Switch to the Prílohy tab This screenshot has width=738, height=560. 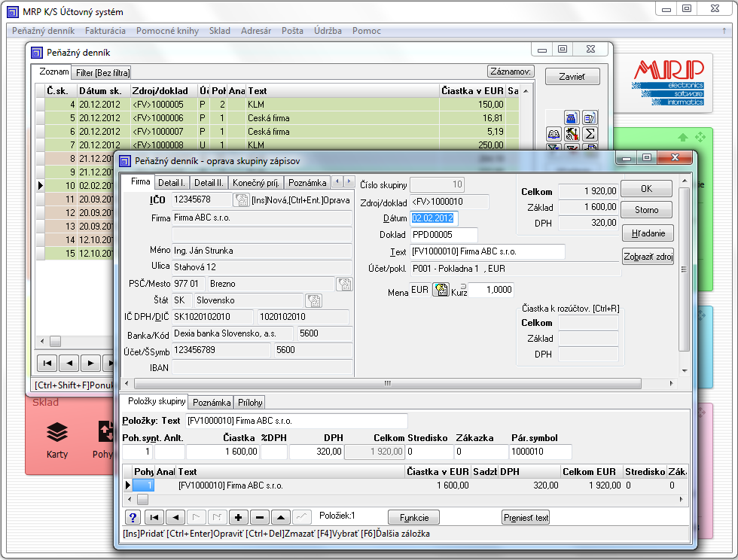coord(251,403)
